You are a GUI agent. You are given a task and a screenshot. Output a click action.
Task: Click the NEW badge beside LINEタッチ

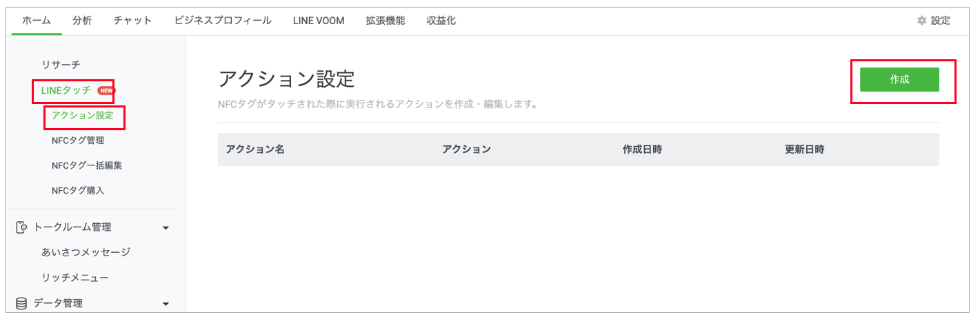tap(106, 90)
